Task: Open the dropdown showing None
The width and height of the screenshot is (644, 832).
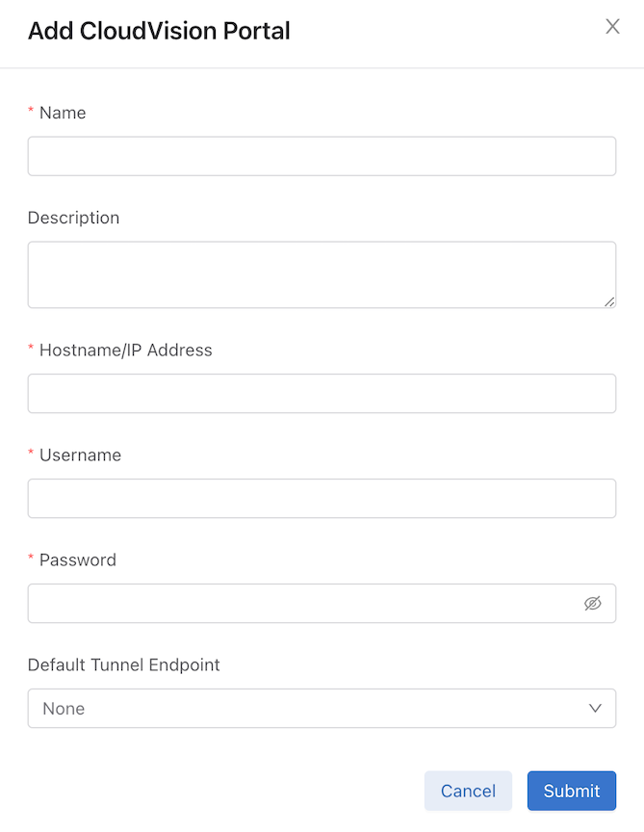Action: point(322,709)
